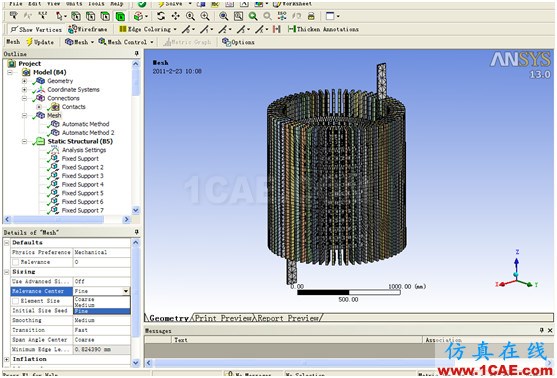557x378 pixels.
Task: Click the Label tool icon
Action: point(13,16)
